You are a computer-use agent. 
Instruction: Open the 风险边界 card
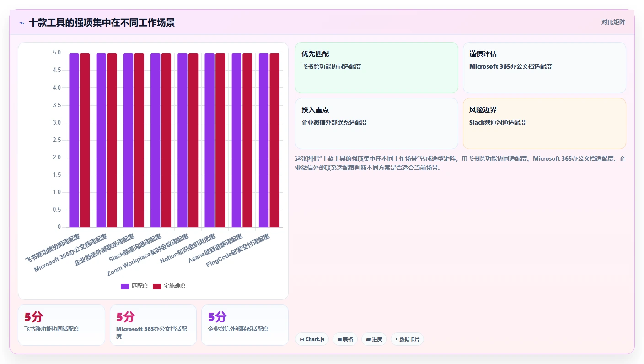pyautogui.click(x=544, y=124)
